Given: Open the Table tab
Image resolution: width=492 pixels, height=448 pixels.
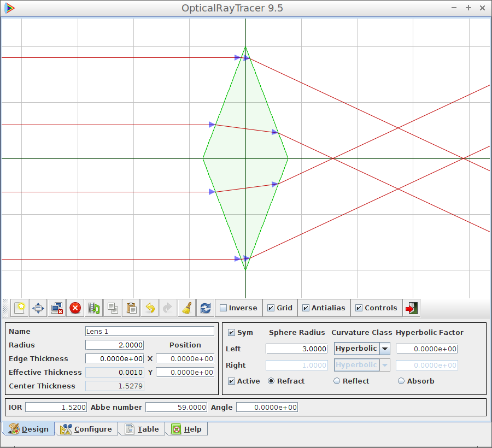Looking at the screenshot, I should tap(142, 429).
